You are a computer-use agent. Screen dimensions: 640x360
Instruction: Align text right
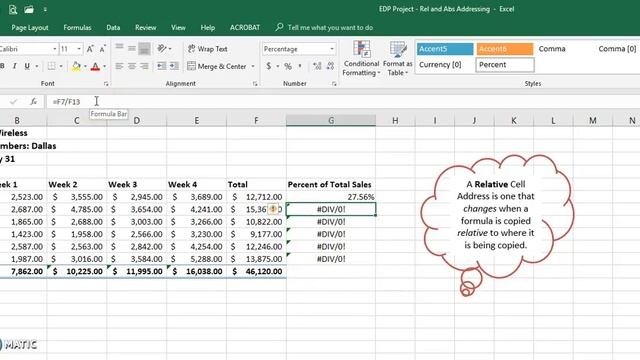pyautogui.click(x=144, y=66)
